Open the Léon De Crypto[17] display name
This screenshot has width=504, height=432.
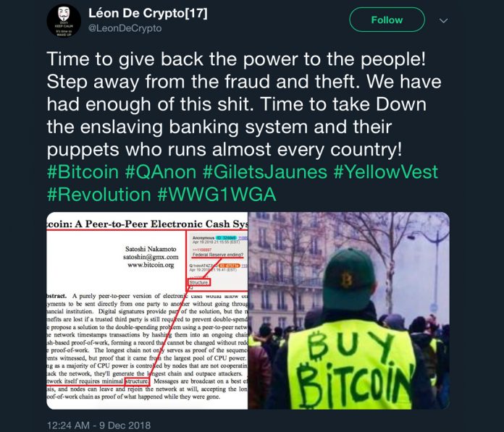(148, 13)
